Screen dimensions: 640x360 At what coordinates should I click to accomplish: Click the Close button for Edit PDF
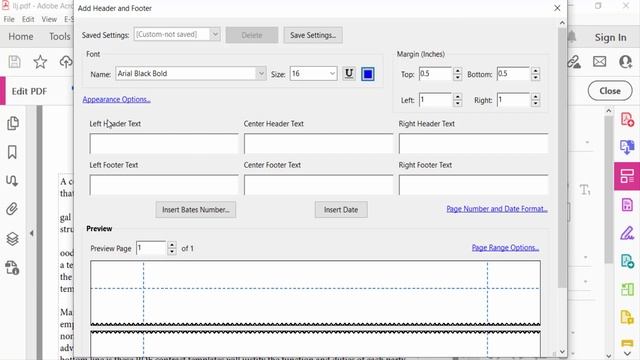tap(610, 91)
